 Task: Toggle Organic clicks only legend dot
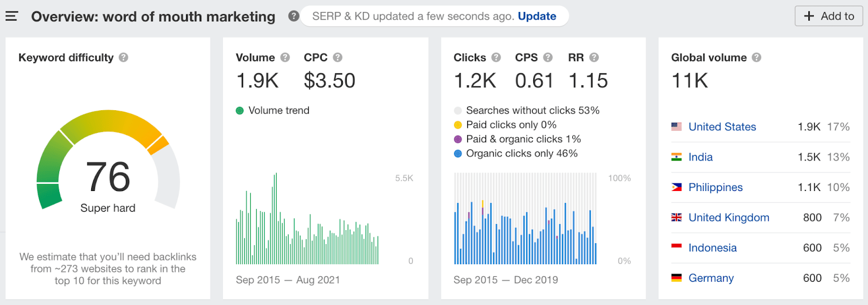(458, 154)
